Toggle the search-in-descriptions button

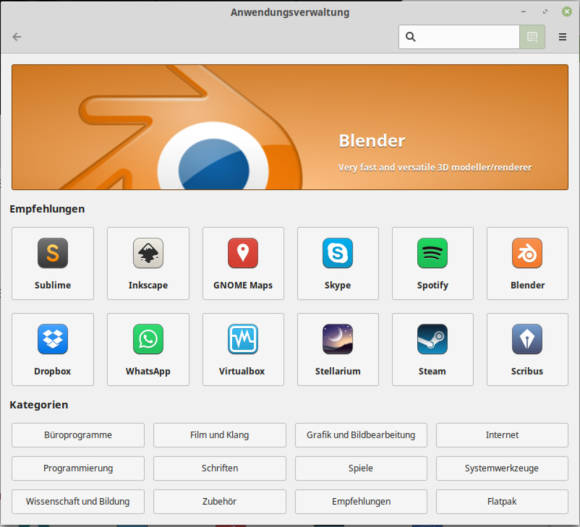coord(532,37)
